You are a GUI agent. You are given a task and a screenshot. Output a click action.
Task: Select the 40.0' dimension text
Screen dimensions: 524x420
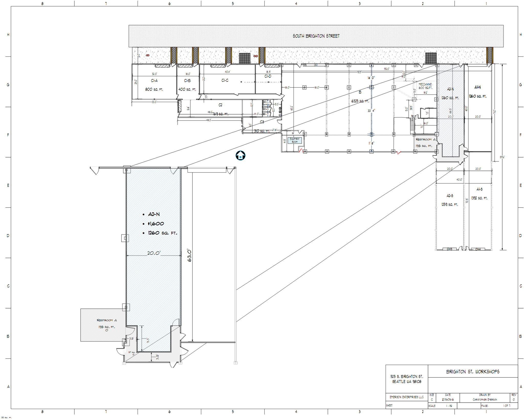(x=459, y=180)
